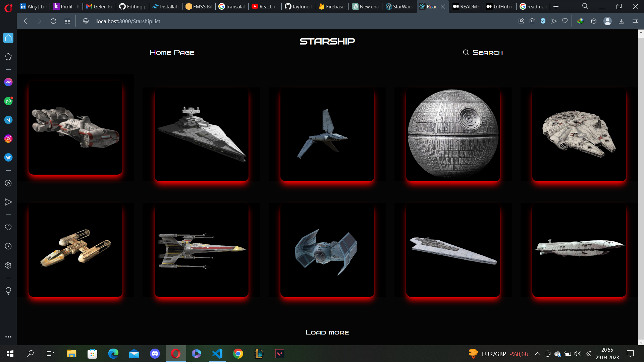The height and width of the screenshot is (362, 644).
Task: Open Telegram in the Opera sidebar
Action: pyautogui.click(x=8, y=120)
